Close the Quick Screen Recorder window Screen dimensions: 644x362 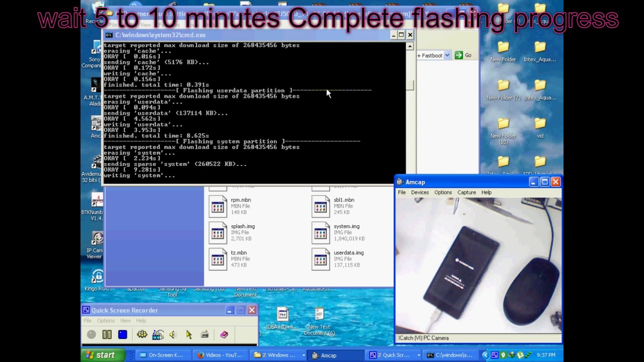pos(252,310)
